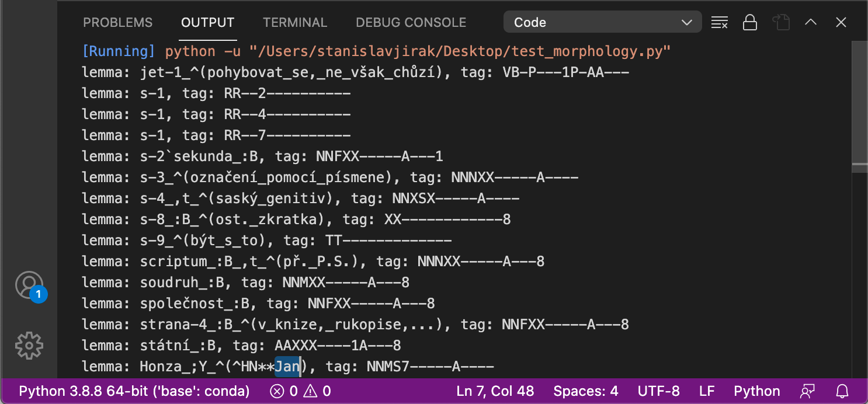
Task: Click the lemma s-3 označení_pomocí_písmene line
Action: click(330, 177)
